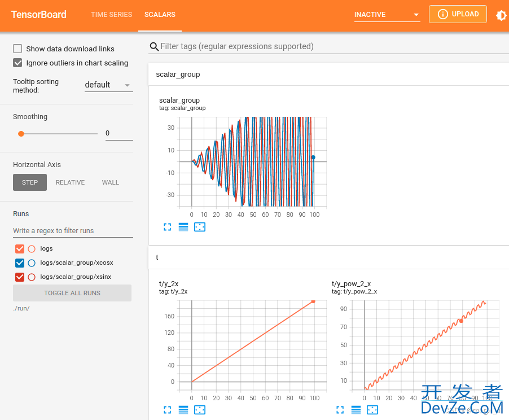Collapse the t category header
The height and width of the screenshot is (420, 509).
[328, 257]
